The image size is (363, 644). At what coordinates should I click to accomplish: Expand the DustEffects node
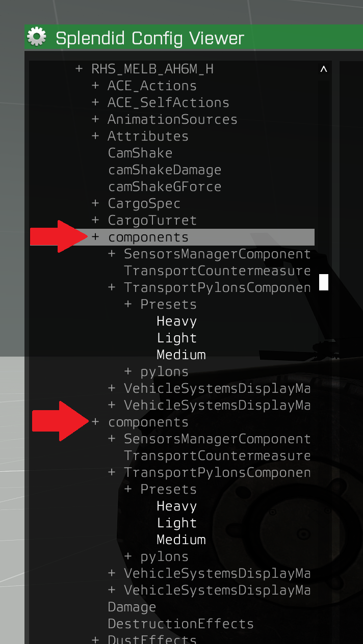point(95,639)
